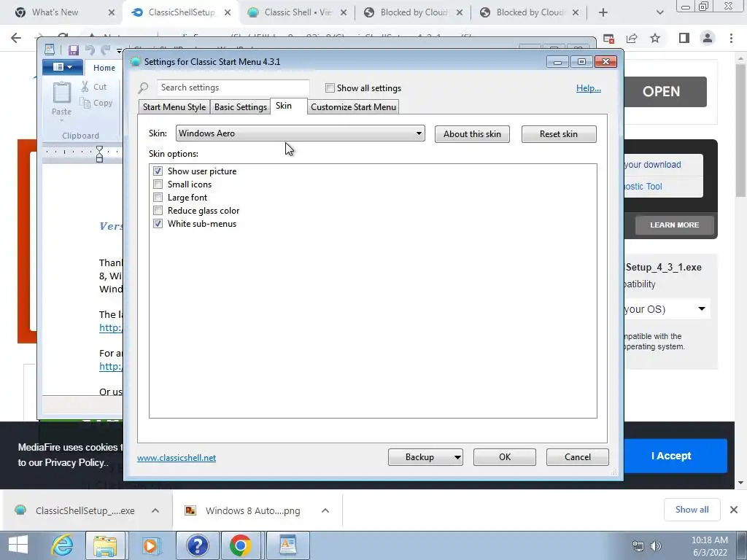Switch to Classic Shell forum Chrome tab
The image size is (747, 560).
pos(298,12)
